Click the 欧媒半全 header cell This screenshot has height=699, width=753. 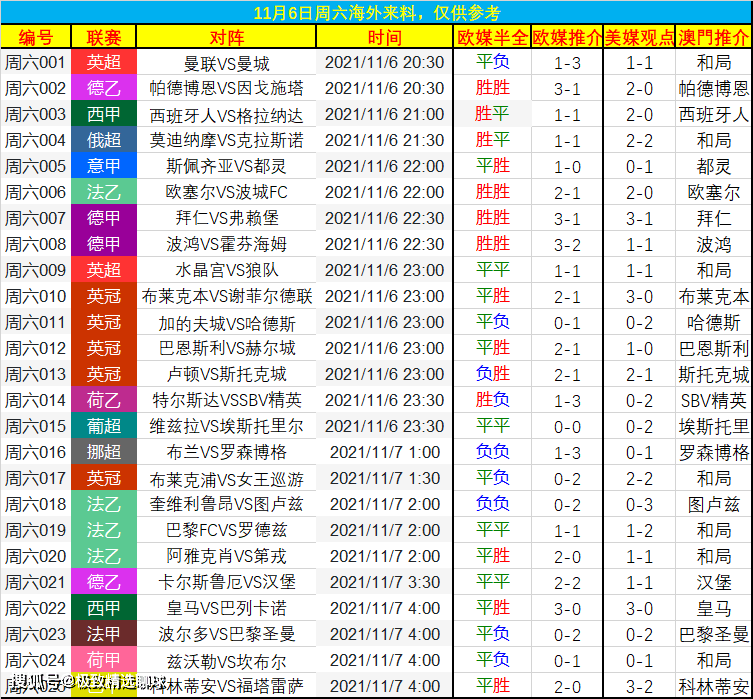(492, 36)
